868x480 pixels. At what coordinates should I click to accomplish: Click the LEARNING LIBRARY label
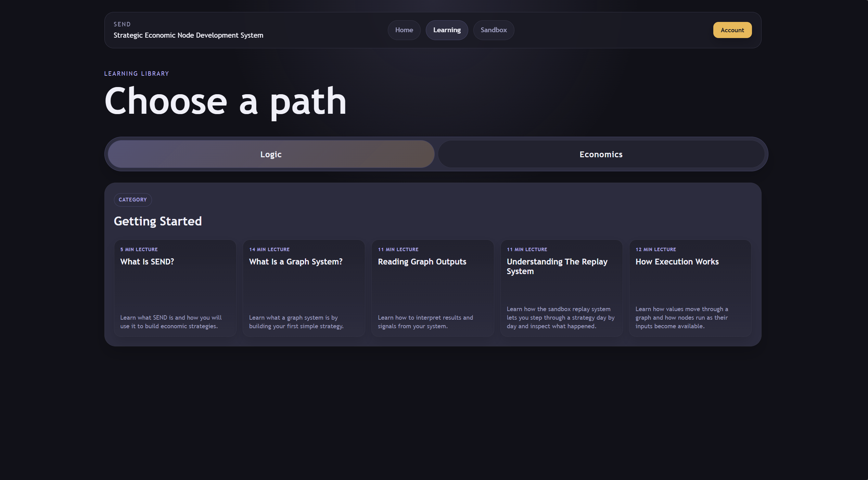coord(137,74)
